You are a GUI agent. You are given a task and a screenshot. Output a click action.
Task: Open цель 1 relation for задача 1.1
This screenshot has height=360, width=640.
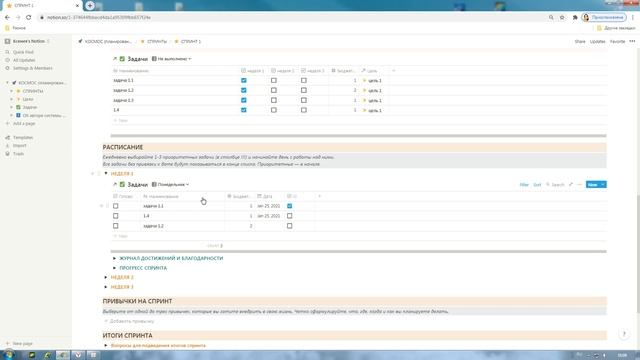(x=372, y=80)
